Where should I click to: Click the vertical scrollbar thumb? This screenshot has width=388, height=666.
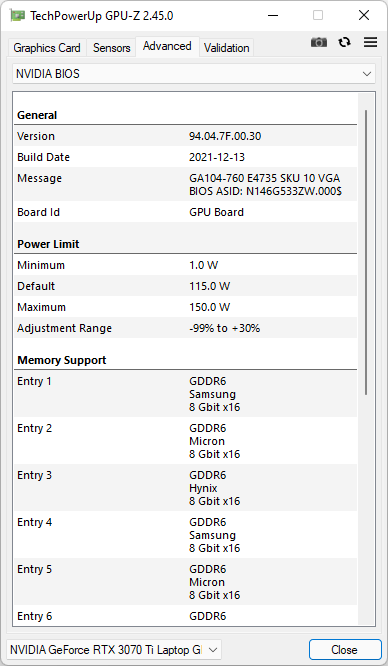pyautogui.click(x=366, y=252)
